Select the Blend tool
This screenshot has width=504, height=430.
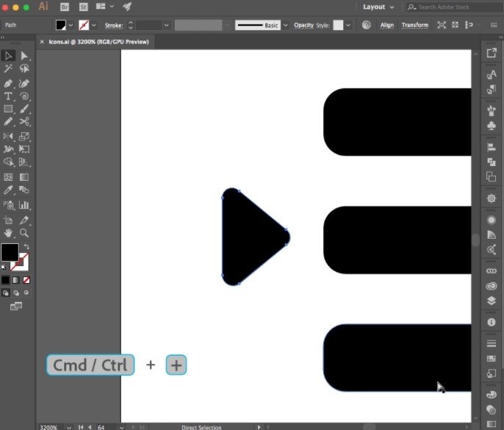24,190
